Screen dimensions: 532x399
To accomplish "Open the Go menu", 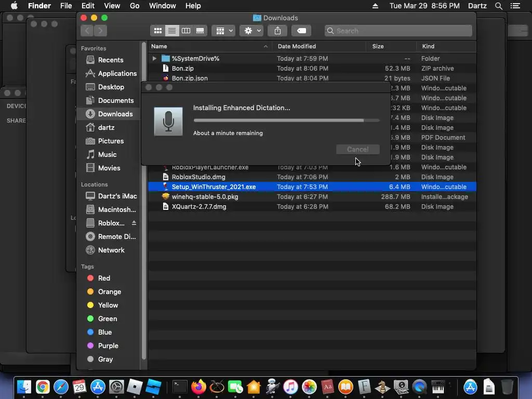I will pos(135,6).
